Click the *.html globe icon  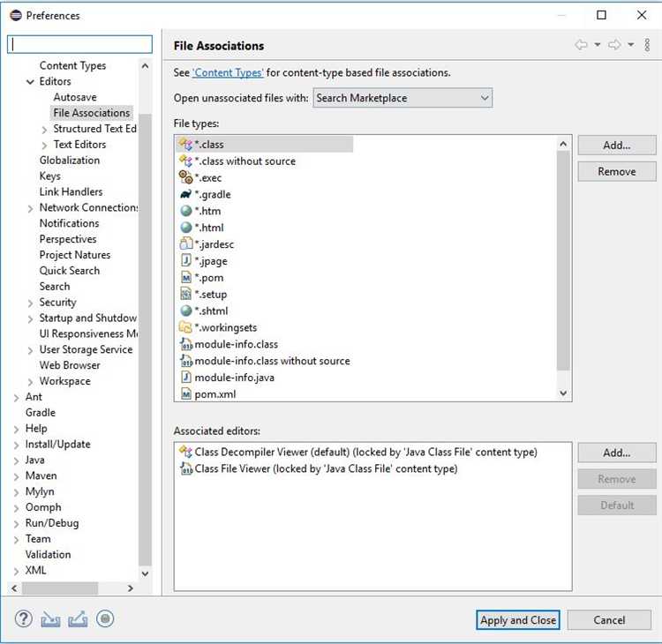tap(185, 228)
